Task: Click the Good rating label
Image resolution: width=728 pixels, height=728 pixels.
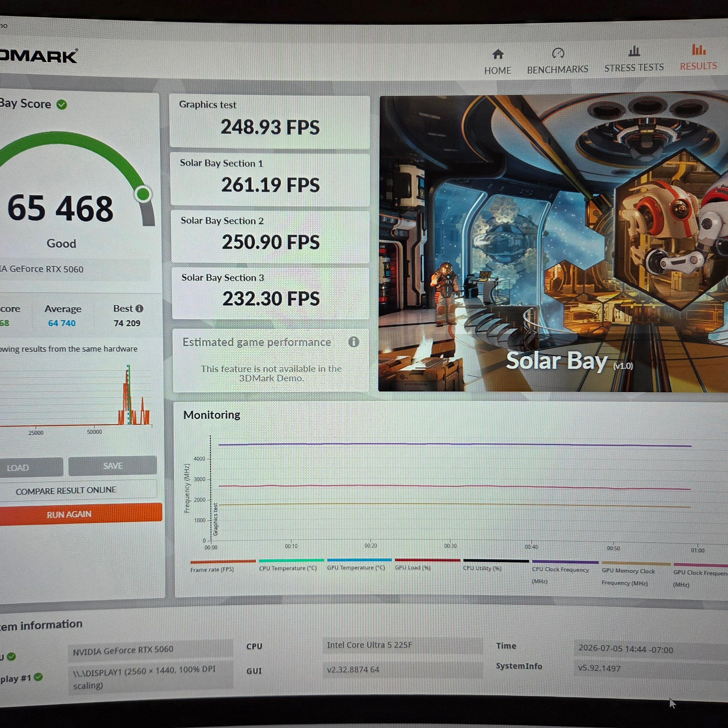Action: (61, 243)
